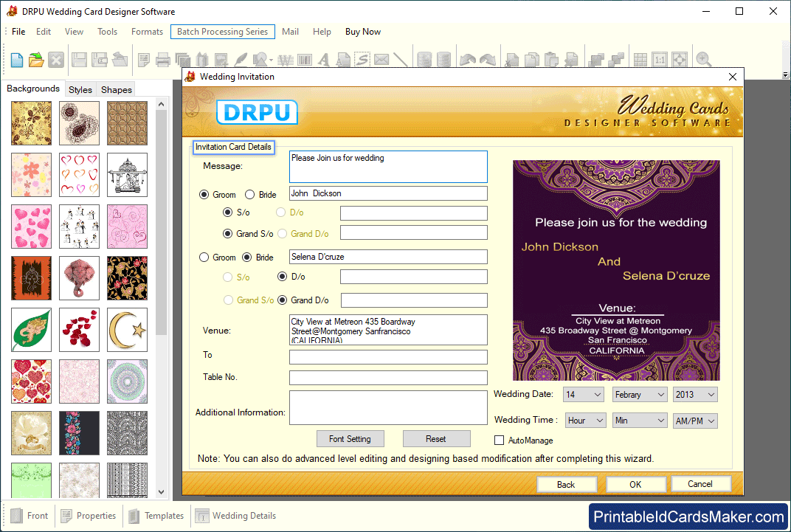This screenshot has height=532, width=791.
Task: Click the backgrounds panel scrollbar up arrow
Action: (x=162, y=104)
